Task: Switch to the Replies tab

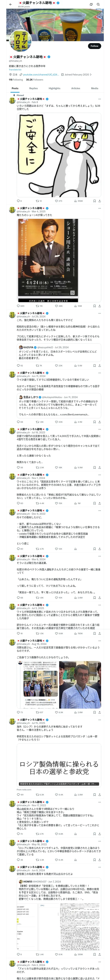Action: coord(33,88)
